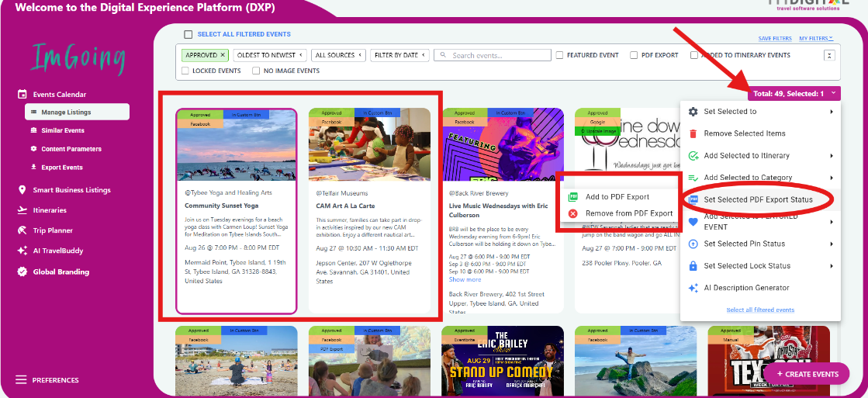Expand the Set Selected to submenu arrow
Screen dimensions: 868x398
click(x=832, y=111)
